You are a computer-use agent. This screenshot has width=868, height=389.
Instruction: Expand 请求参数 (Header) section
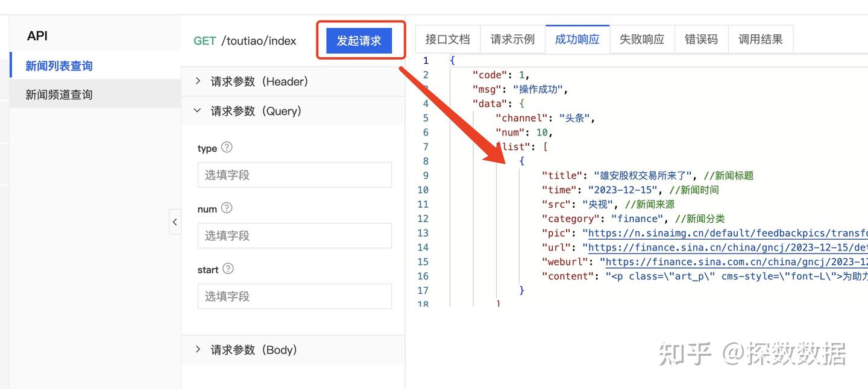(x=198, y=81)
